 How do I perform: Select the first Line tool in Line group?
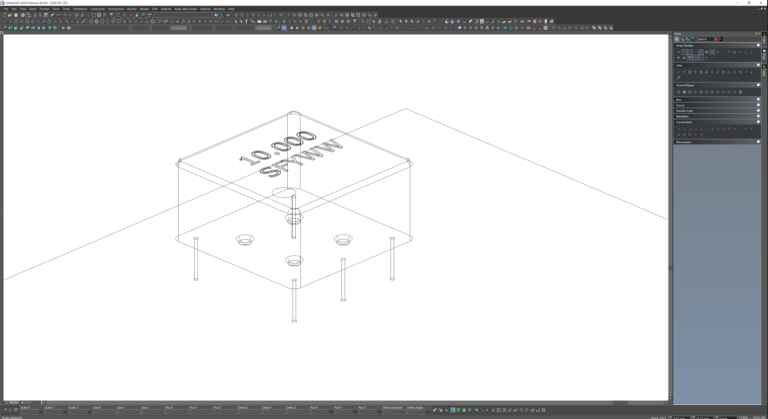(678, 72)
